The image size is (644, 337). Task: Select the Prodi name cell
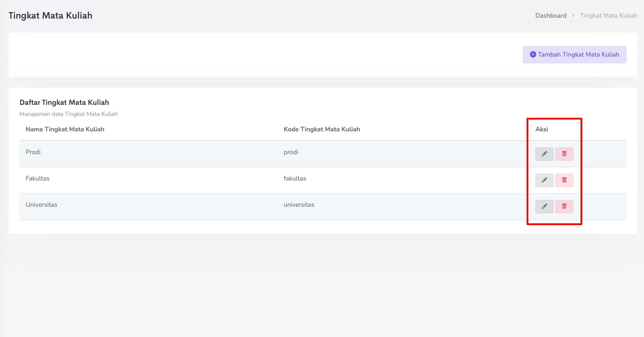click(x=33, y=152)
